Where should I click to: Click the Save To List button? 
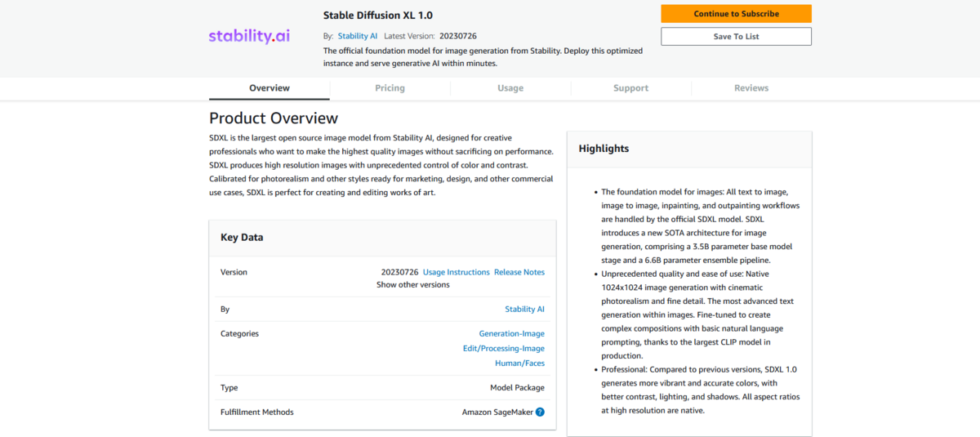coord(736,37)
